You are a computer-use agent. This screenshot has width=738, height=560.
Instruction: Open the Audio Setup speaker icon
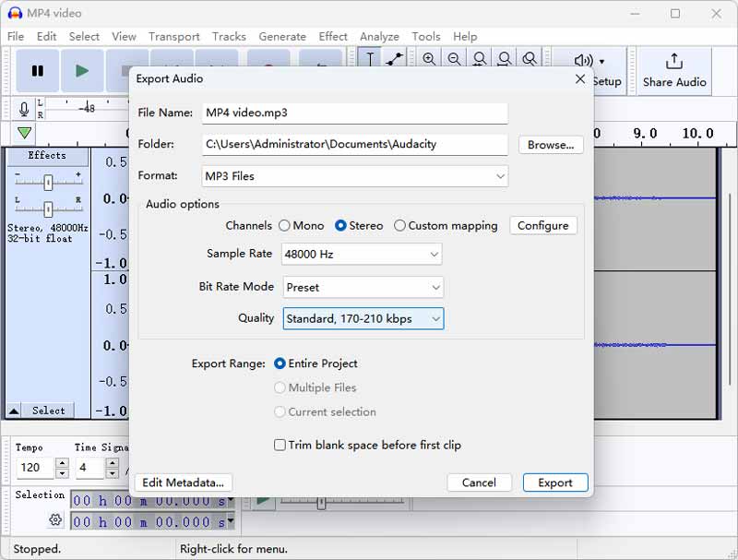[x=582, y=58]
